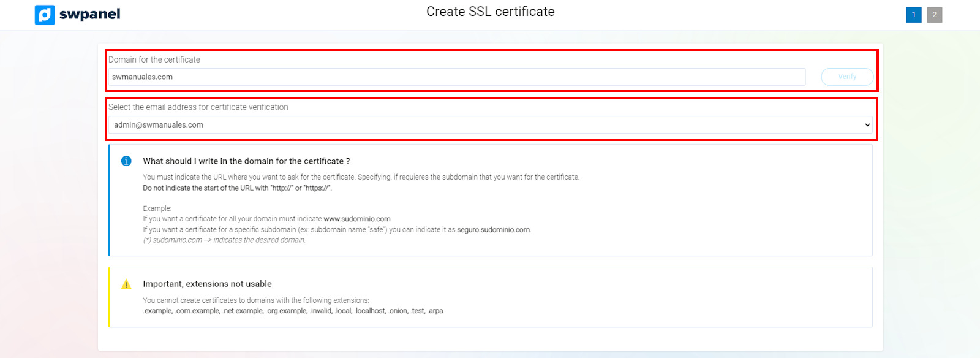This screenshot has height=358, width=980.
Task: Focus the domain input with swmanuales.com
Action: (456, 77)
